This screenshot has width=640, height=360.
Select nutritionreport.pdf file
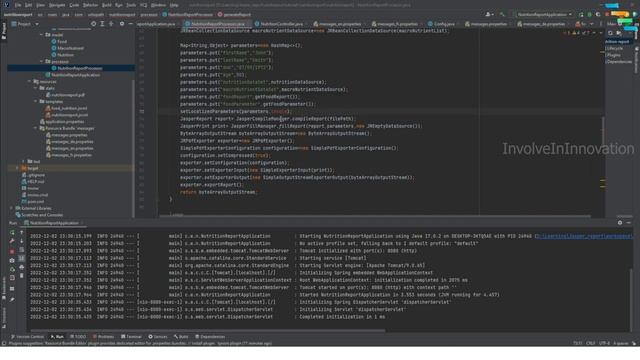pyautogui.click(x=65, y=95)
